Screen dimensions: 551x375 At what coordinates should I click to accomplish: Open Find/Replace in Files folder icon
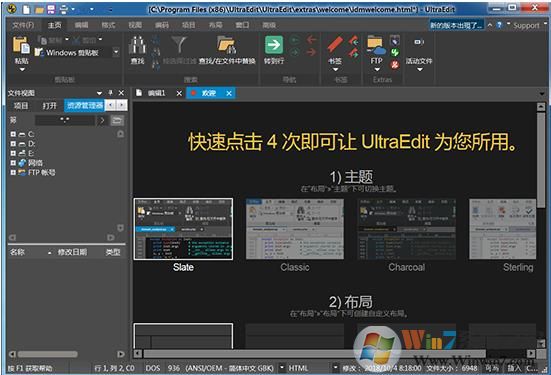(x=226, y=45)
